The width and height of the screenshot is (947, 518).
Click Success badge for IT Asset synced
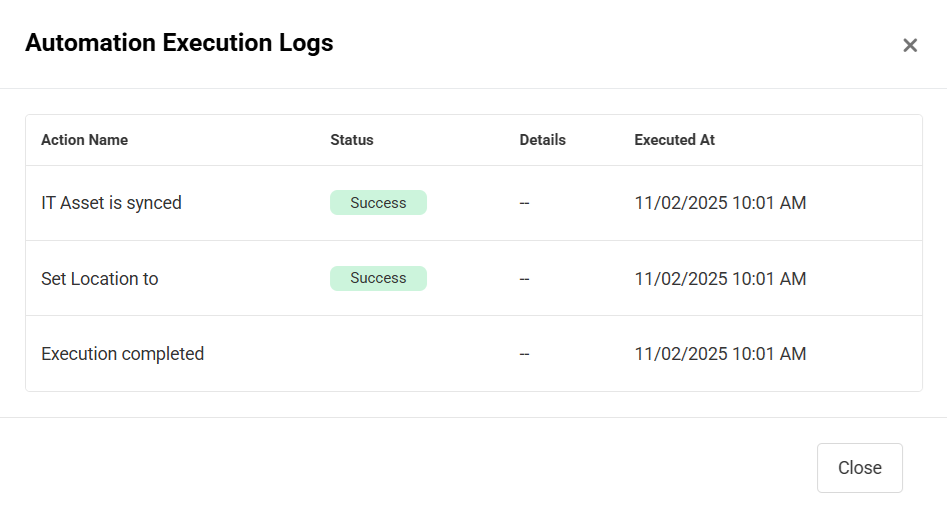click(x=378, y=203)
